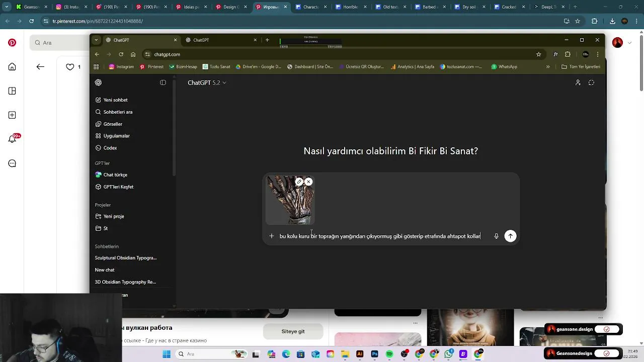Open the group chat icon top right
This screenshot has height=362, width=644.
(x=578, y=82)
